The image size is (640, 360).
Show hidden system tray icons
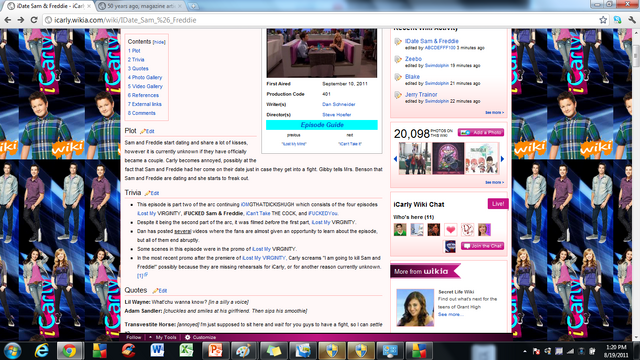point(525,351)
